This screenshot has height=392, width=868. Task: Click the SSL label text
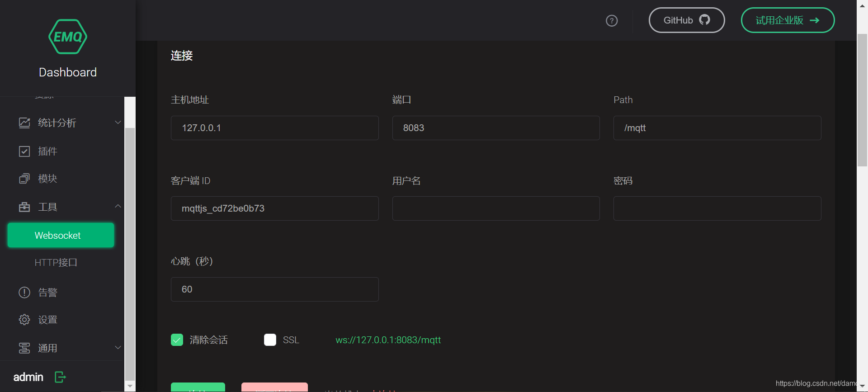pos(291,340)
